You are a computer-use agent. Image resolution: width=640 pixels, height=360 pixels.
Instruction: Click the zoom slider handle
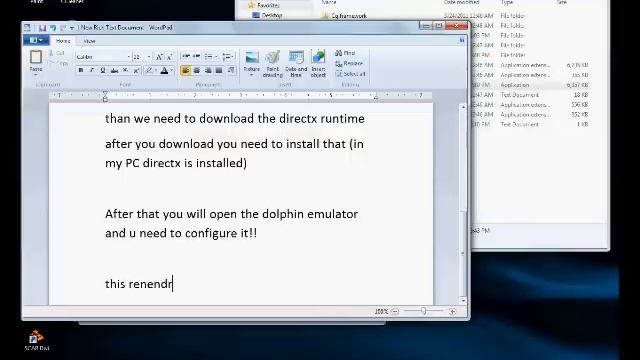coord(424,311)
